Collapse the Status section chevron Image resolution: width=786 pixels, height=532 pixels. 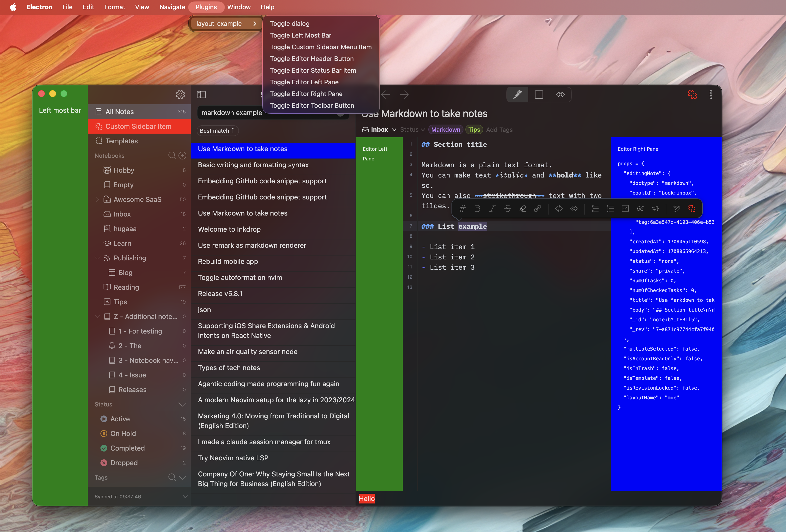coord(182,404)
